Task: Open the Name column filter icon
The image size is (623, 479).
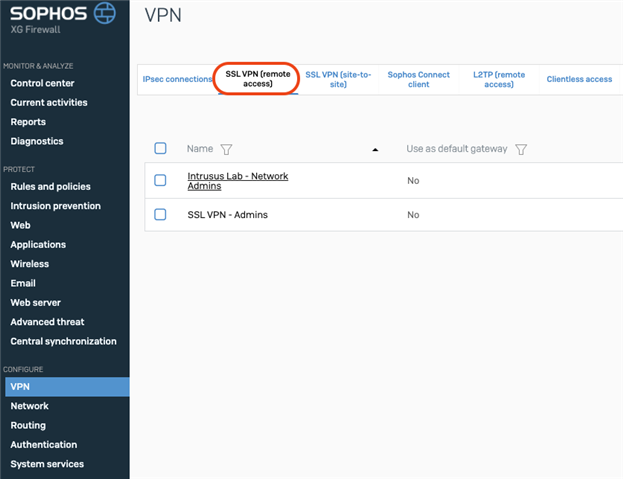Action: pyautogui.click(x=226, y=149)
